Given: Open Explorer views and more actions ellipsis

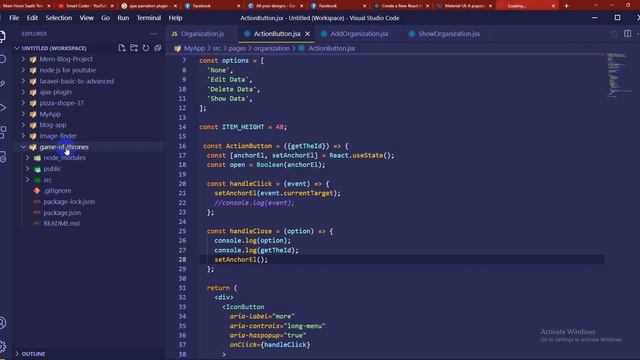Looking at the screenshot, I should click(x=153, y=33).
